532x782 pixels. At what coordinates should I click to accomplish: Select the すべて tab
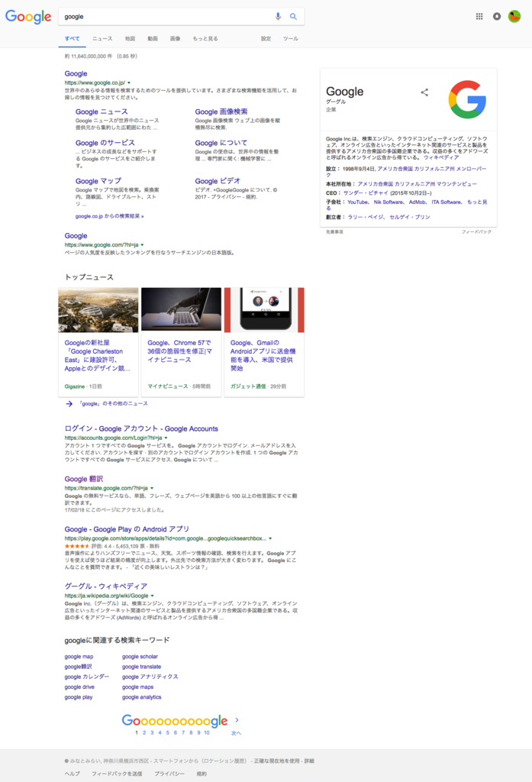(72, 38)
